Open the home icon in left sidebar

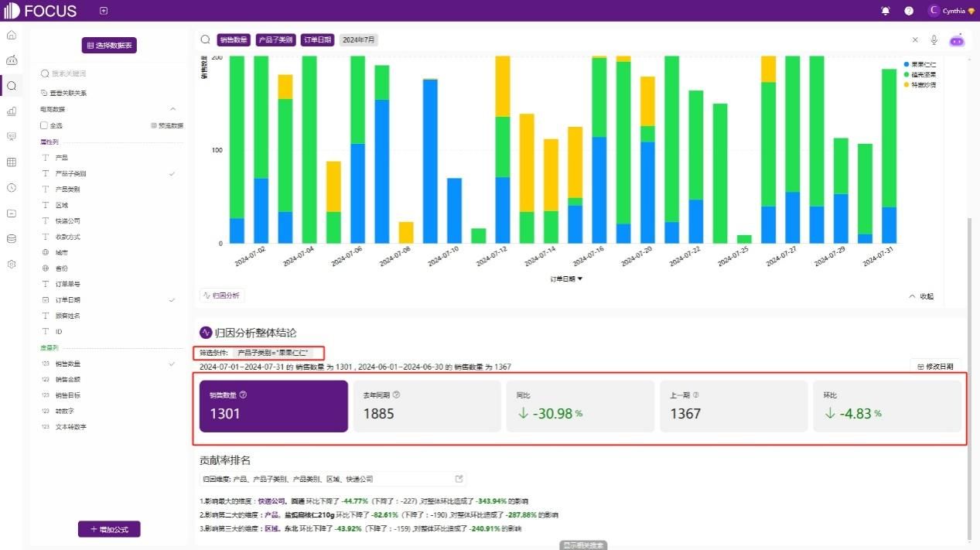coord(12,35)
